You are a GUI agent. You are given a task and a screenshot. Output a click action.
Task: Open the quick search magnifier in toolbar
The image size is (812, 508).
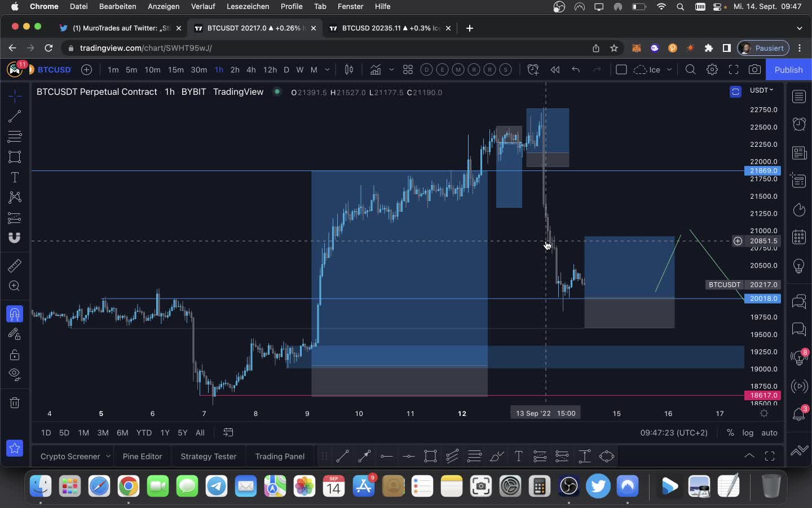point(690,69)
